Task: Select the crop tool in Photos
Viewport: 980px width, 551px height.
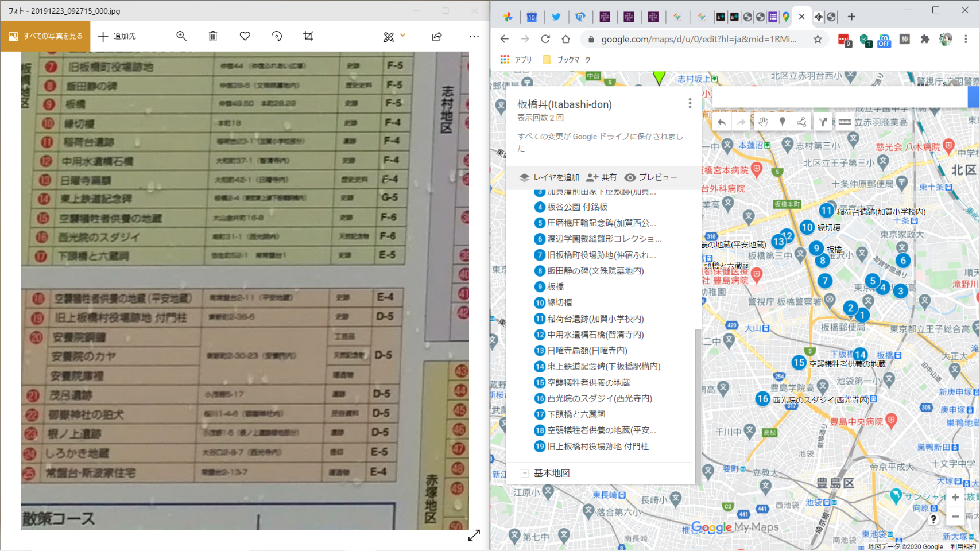Action: (308, 36)
